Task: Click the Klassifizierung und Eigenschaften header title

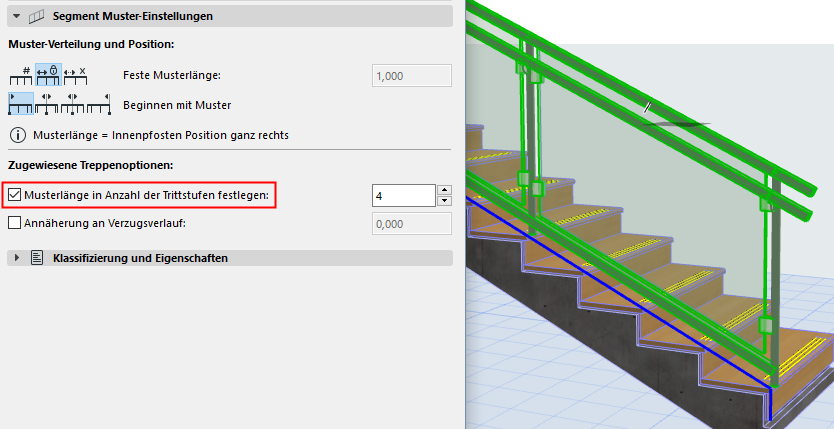Action: pyautogui.click(x=140, y=258)
